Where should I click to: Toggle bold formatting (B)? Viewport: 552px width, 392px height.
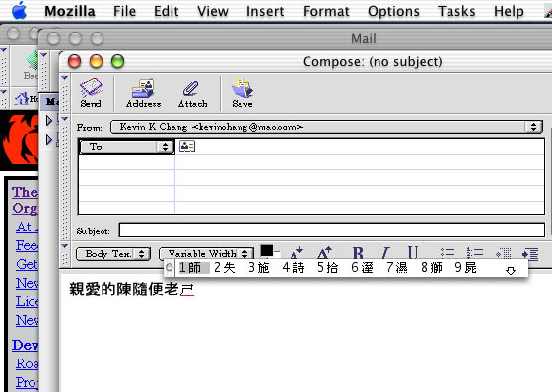pyautogui.click(x=358, y=253)
